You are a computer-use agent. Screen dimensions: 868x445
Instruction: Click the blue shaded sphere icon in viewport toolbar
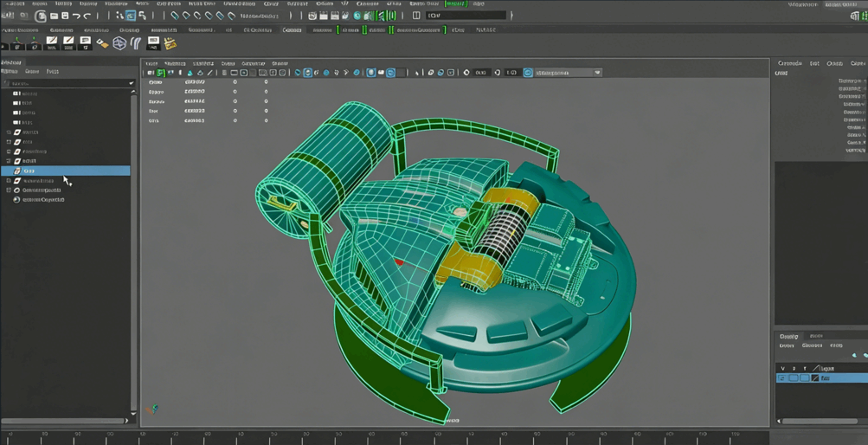326,73
